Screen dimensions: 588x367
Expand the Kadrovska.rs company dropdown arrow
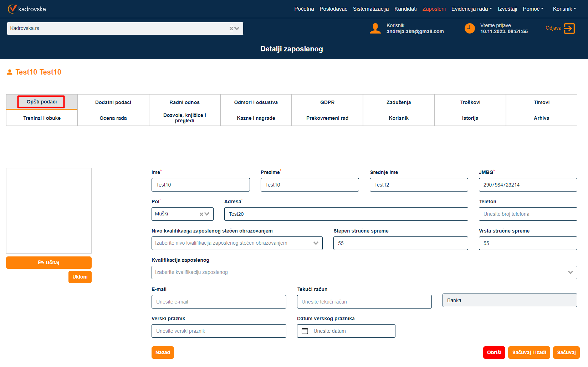[237, 29]
